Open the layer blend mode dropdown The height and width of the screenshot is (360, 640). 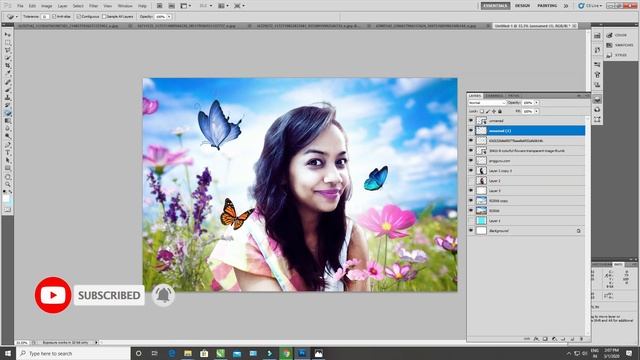487,103
